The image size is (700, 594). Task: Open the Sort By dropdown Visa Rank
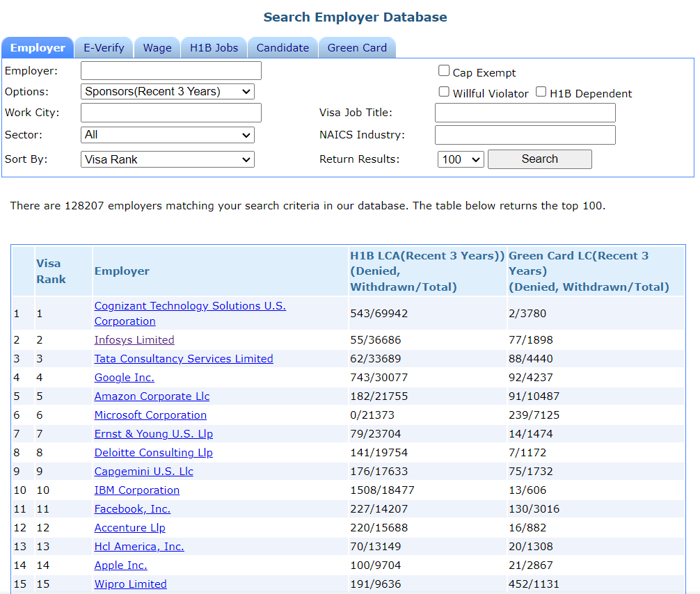coord(168,159)
